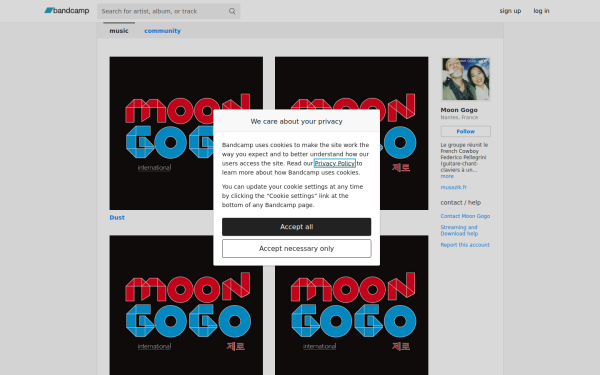The width and height of the screenshot is (600, 375).
Task: Visit the musazik.fr link
Action: (453, 187)
